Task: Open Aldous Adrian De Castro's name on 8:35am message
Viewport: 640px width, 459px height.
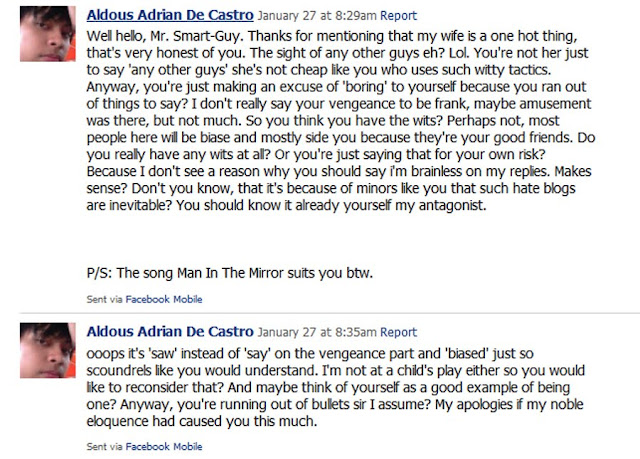Action: point(170,331)
